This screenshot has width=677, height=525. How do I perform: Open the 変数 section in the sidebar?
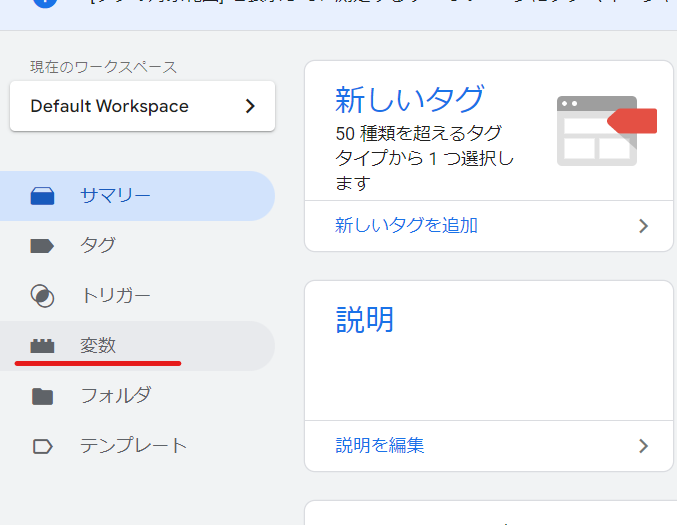[98, 346]
